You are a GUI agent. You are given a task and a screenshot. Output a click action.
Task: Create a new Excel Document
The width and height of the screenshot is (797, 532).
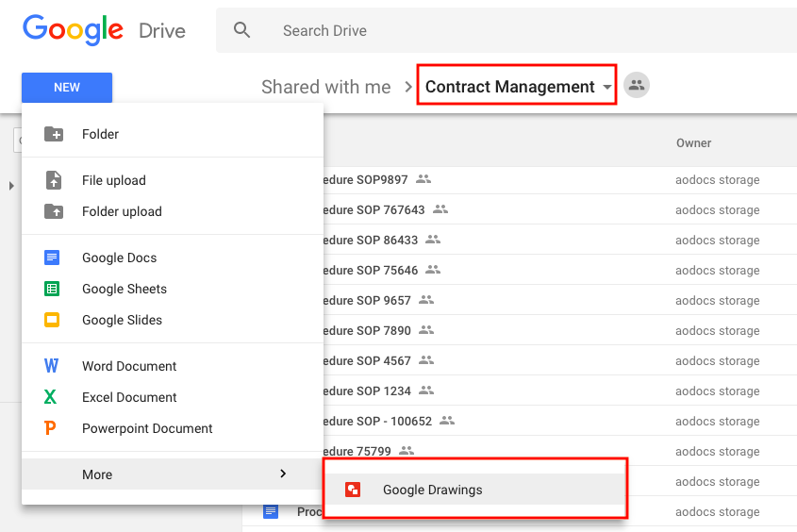point(173,397)
